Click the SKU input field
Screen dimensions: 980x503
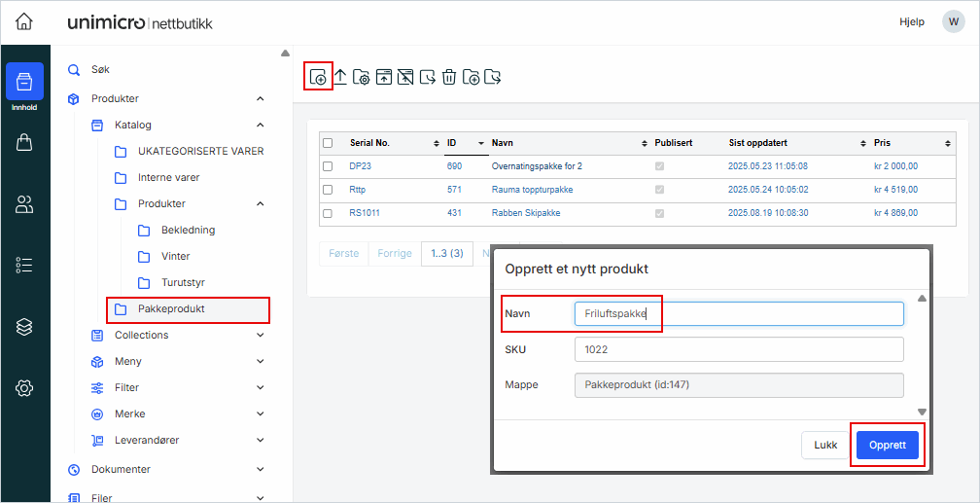click(738, 349)
